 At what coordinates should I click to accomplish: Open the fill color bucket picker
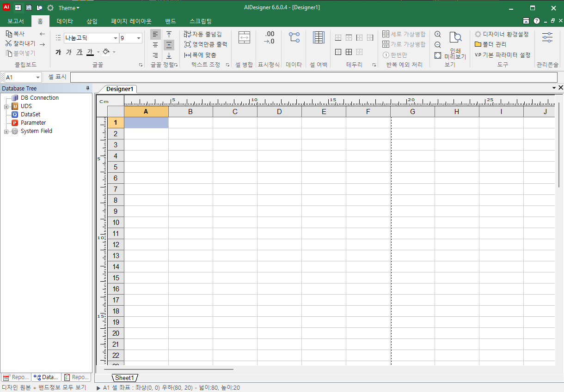coord(106,52)
